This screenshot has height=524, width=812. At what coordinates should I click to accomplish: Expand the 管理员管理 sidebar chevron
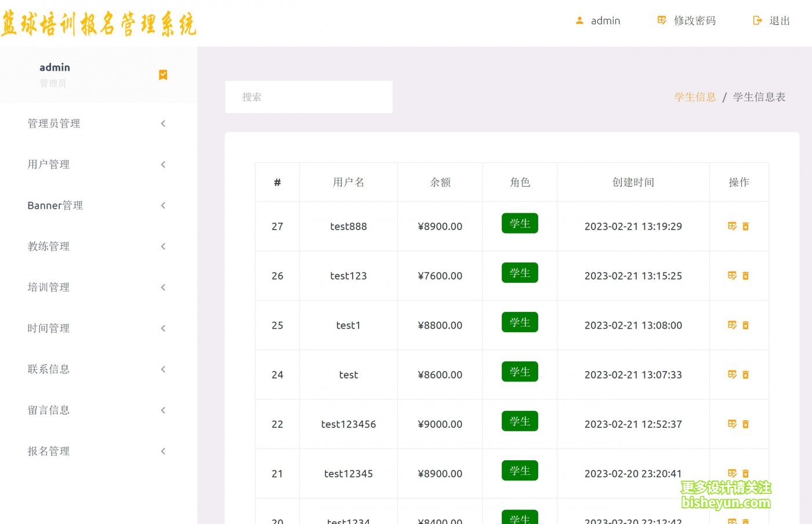tap(163, 123)
